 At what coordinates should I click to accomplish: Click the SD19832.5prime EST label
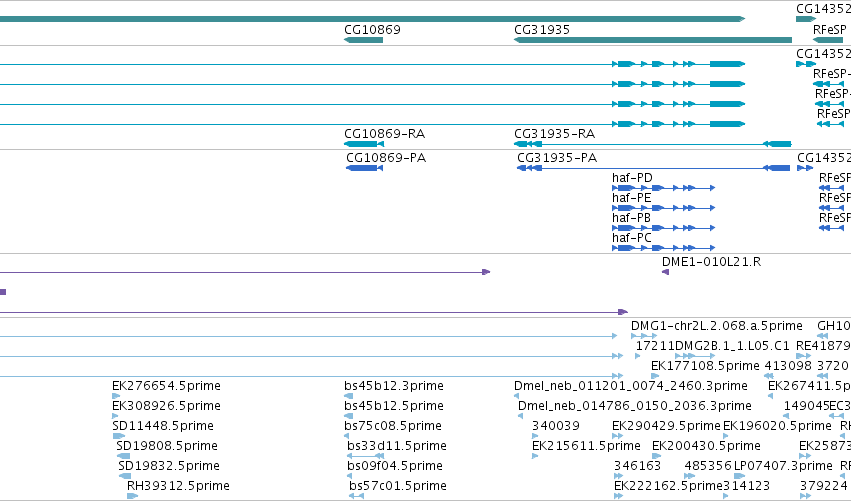pyautogui.click(x=169, y=466)
